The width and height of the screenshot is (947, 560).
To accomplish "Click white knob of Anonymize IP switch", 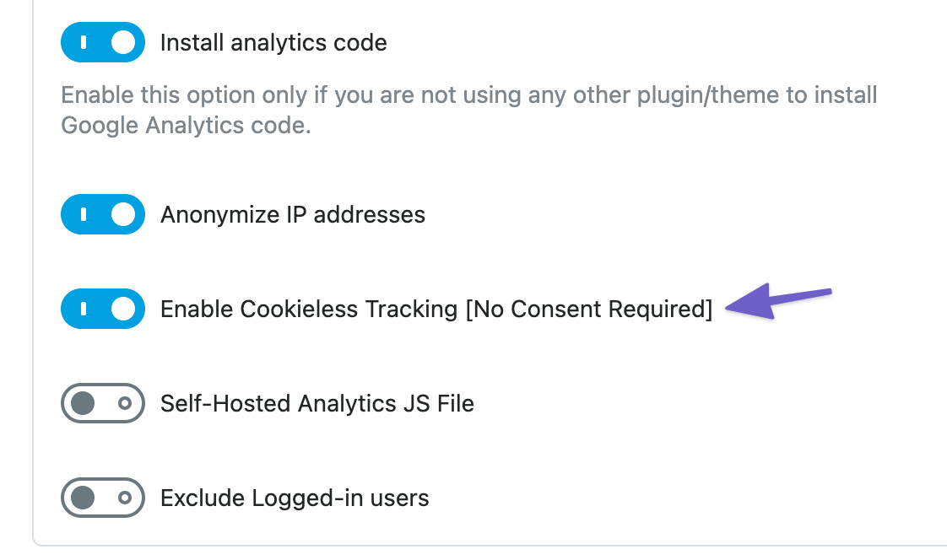I will (x=123, y=214).
